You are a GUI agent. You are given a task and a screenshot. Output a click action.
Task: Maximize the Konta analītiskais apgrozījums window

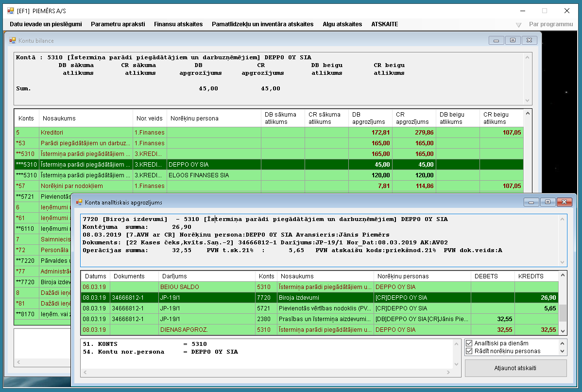coord(548,202)
